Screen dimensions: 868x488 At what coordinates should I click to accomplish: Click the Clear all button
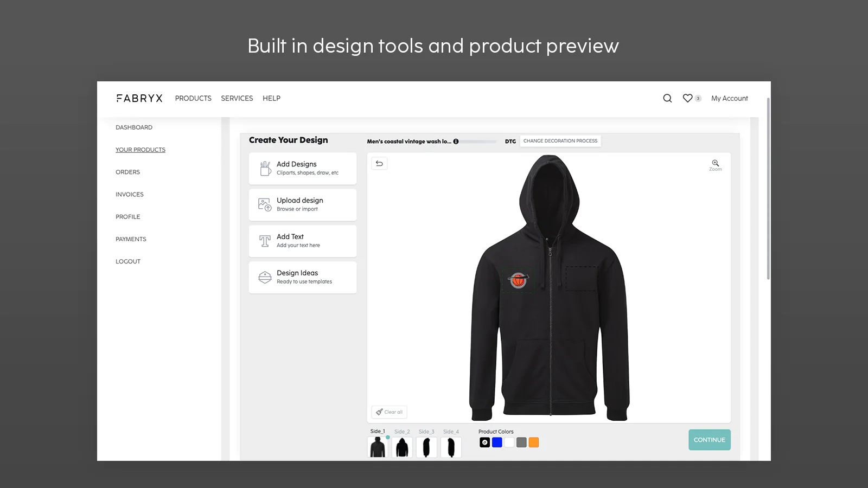[x=389, y=412]
